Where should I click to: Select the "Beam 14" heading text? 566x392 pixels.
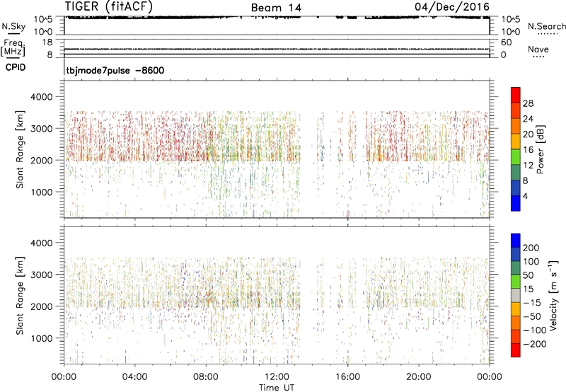click(x=276, y=8)
